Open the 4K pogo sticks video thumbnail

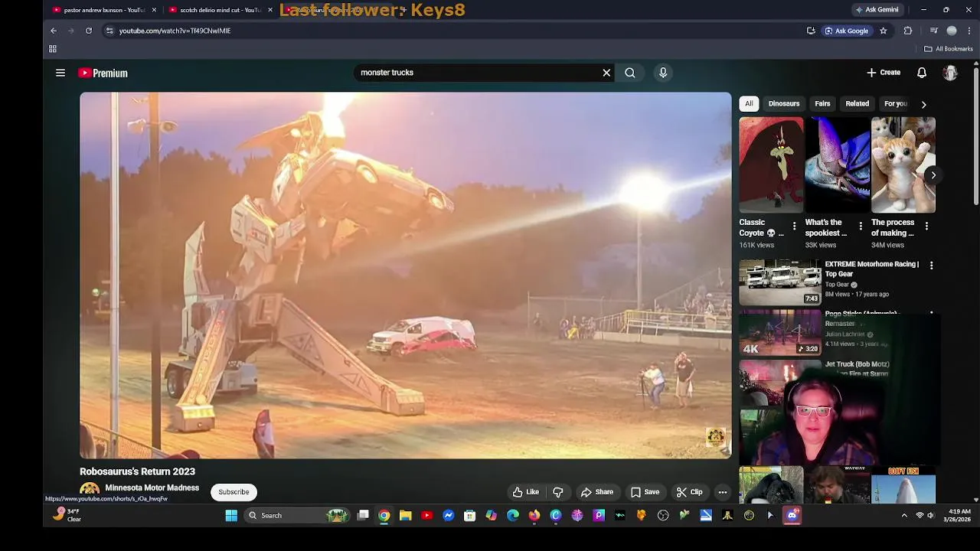[x=779, y=332]
